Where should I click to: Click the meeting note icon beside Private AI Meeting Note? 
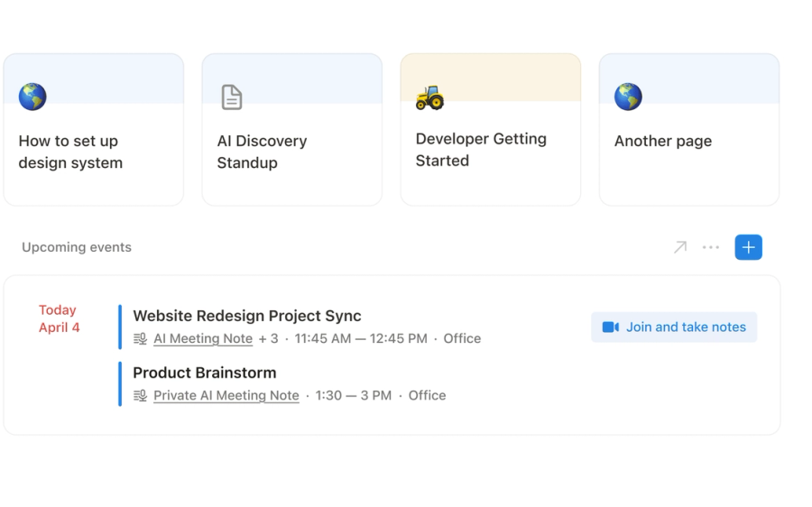click(x=141, y=396)
